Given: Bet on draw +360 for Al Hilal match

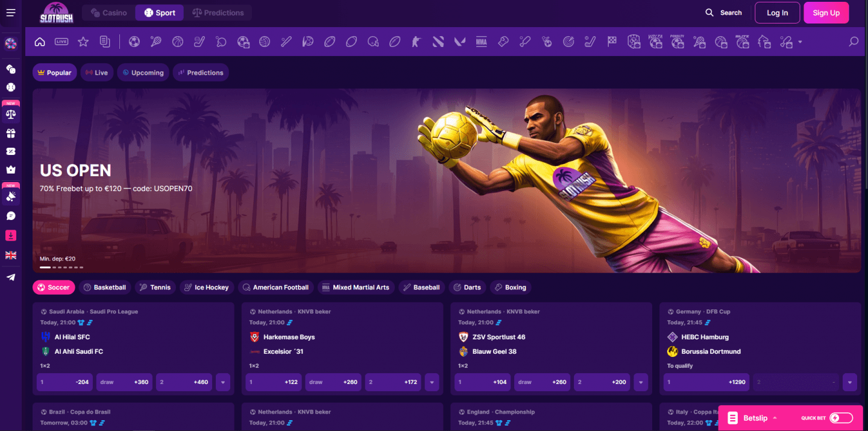Looking at the screenshot, I should pyautogui.click(x=124, y=382).
